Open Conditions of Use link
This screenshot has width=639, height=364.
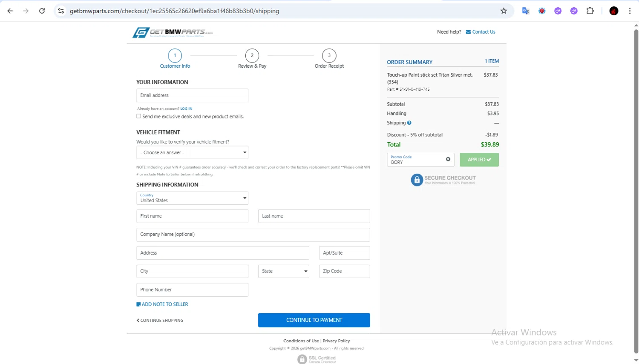[301, 341]
